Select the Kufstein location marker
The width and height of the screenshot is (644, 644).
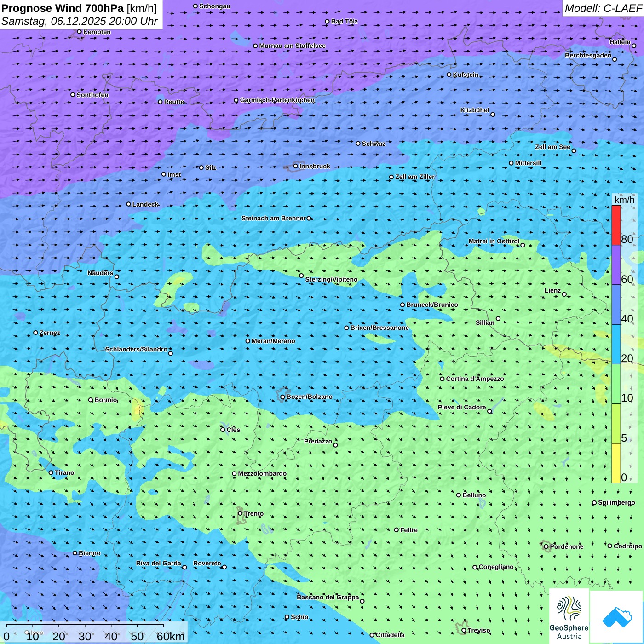click(449, 75)
